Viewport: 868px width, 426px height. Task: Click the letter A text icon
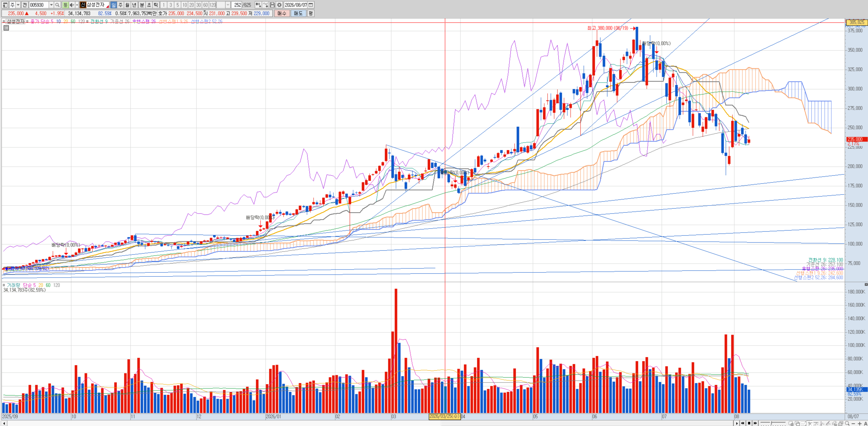click(865, 424)
